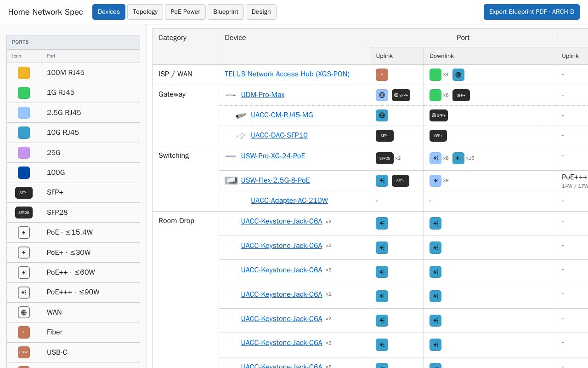
Task: Click the 2.5G PoE ×8 downlink icon for USW-Flex-2.5G-8-PoE
Action: (x=435, y=181)
